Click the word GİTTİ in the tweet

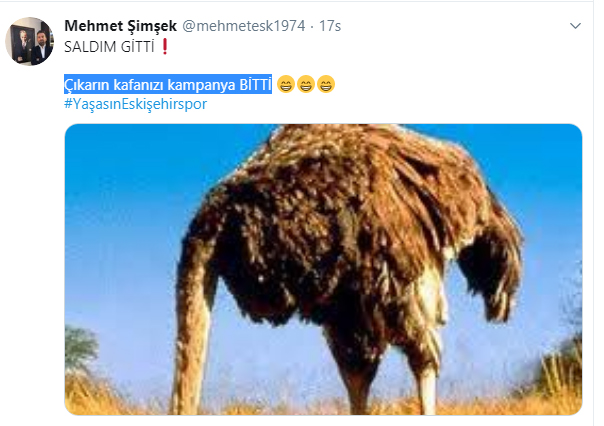coord(137,46)
